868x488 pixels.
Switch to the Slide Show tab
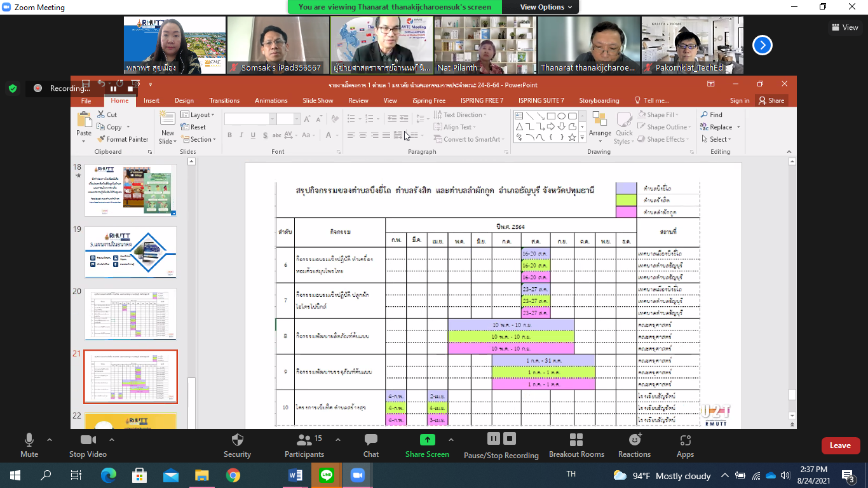coord(318,100)
